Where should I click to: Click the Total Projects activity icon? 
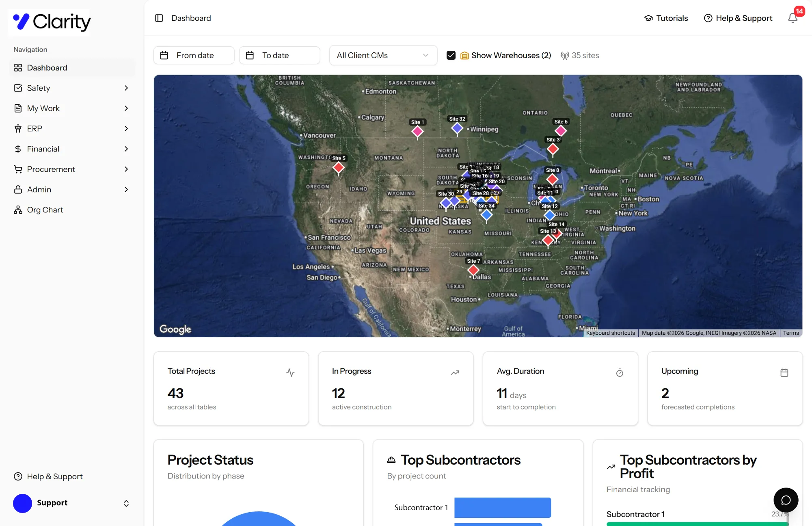click(290, 372)
